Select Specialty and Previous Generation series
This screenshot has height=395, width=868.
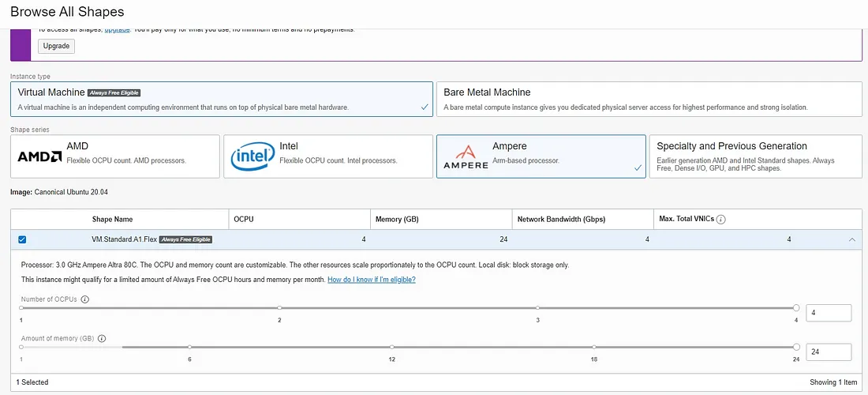(756, 156)
